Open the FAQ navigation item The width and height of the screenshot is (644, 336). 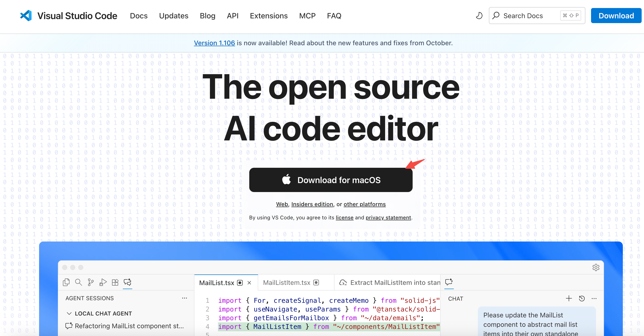point(334,16)
